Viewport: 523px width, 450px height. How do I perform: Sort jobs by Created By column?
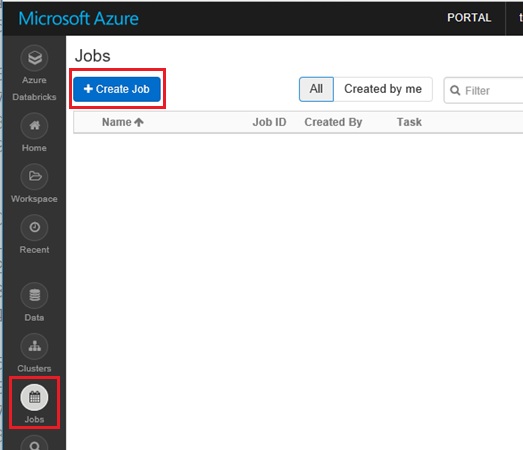click(x=333, y=122)
